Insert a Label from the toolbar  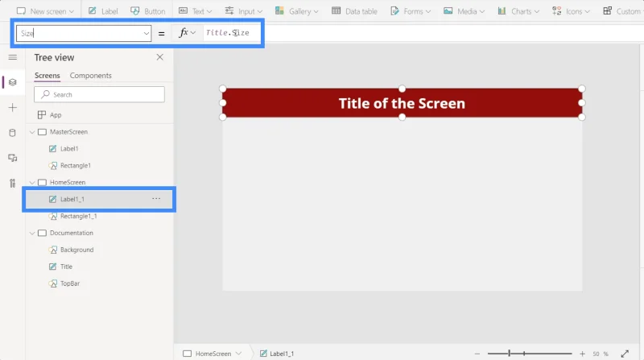103,11
